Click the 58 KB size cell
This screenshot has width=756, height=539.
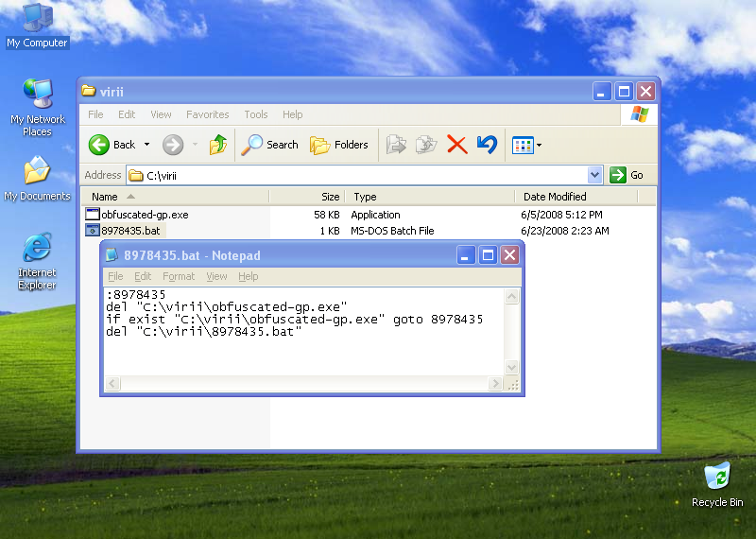point(326,215)
